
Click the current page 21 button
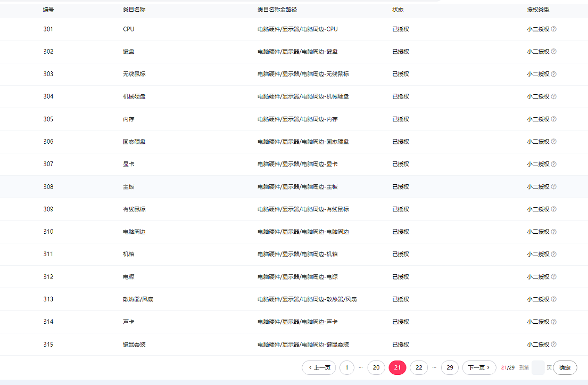tap(397, 367)
